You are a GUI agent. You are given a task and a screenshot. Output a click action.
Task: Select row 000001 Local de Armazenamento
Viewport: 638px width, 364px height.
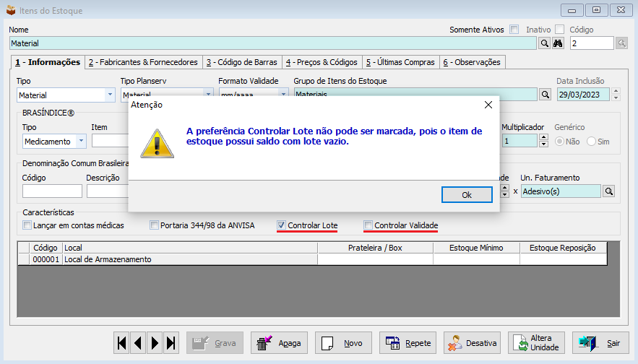click(312, 259)
